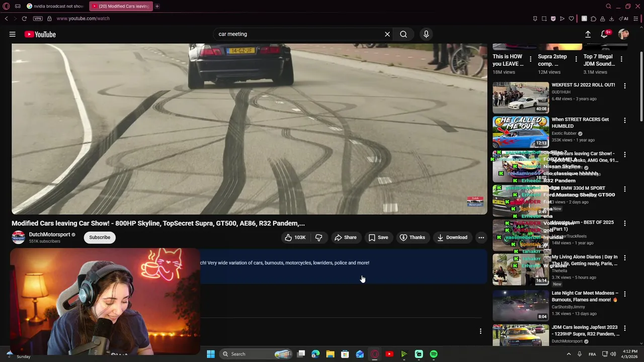The height and width of the screenshot is (362, 644).
Task: Open options for When STREET RACERS Get HUMBLED
Action: pos(625,121)
